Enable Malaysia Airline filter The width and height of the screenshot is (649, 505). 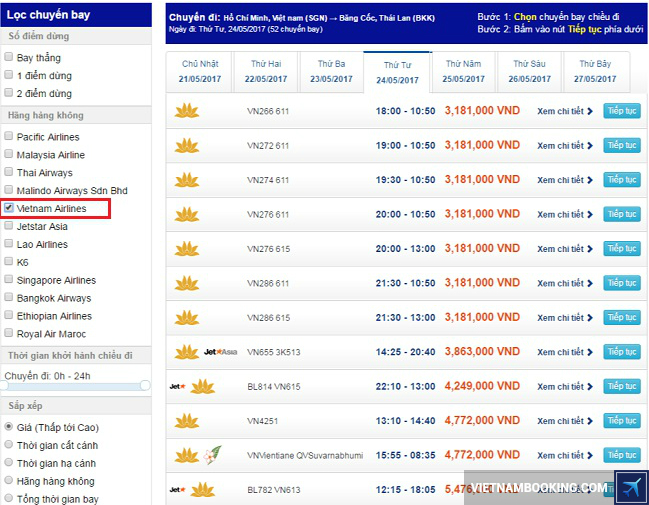[8, 154]
